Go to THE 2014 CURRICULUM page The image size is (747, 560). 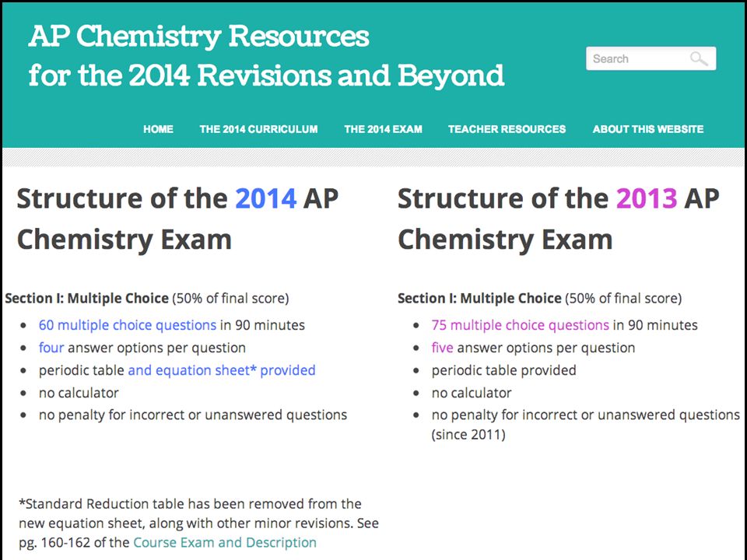coord(258,129)
